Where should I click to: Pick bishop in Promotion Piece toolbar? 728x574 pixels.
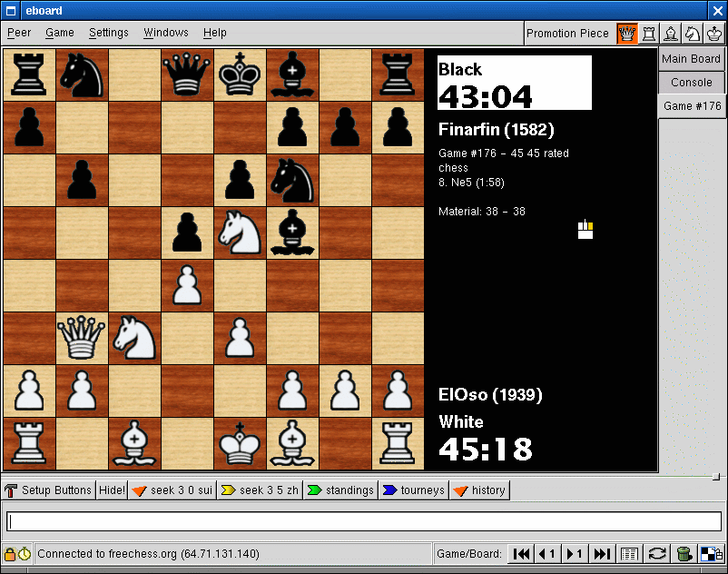coord(671,34)
